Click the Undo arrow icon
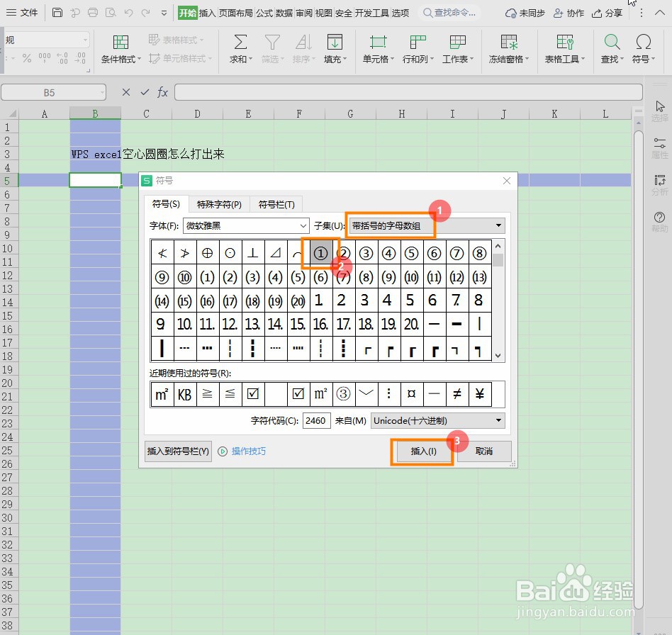672x635 pixels. (x=128, y=13)
